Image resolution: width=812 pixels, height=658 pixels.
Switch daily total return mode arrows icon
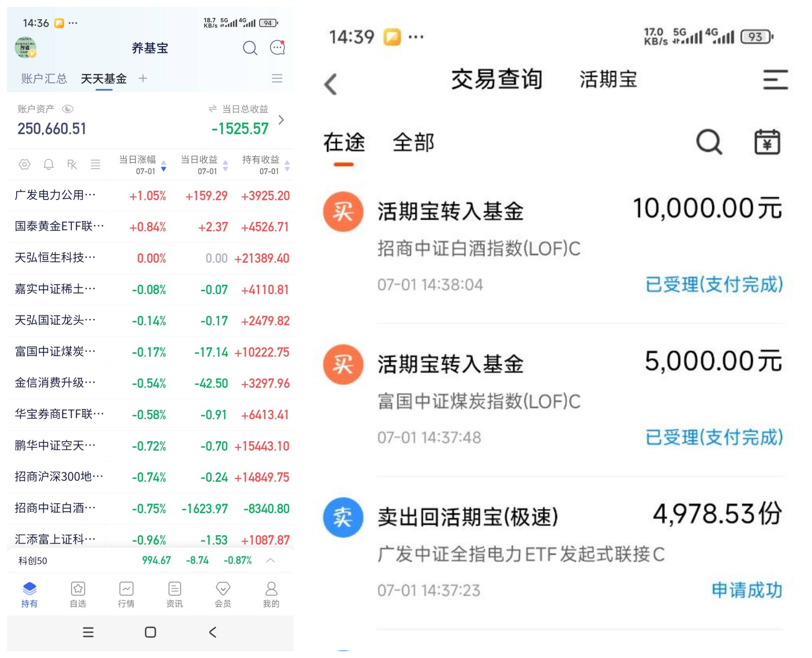pos(213,109)
